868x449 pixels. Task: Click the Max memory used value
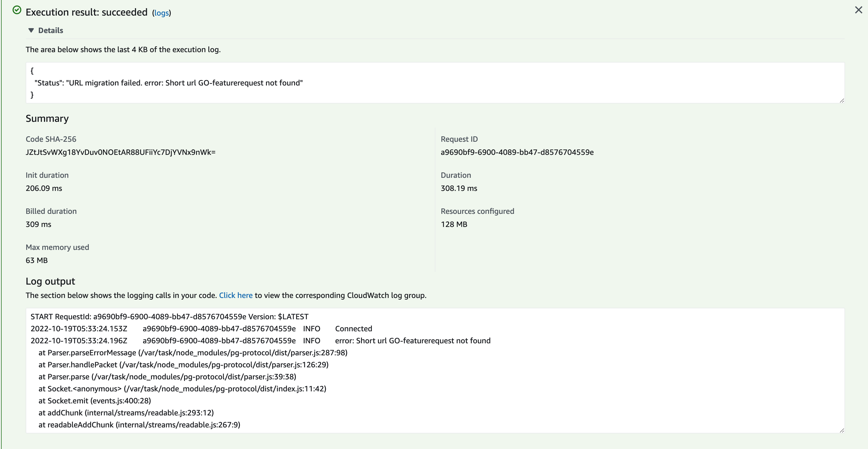pos(36,260)
